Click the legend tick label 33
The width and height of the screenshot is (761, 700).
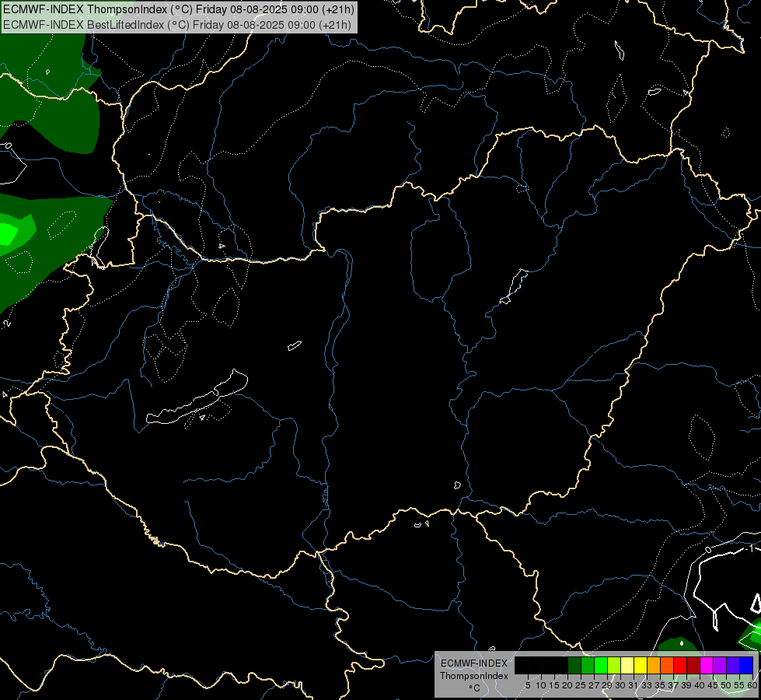click(x=647, y=685)
